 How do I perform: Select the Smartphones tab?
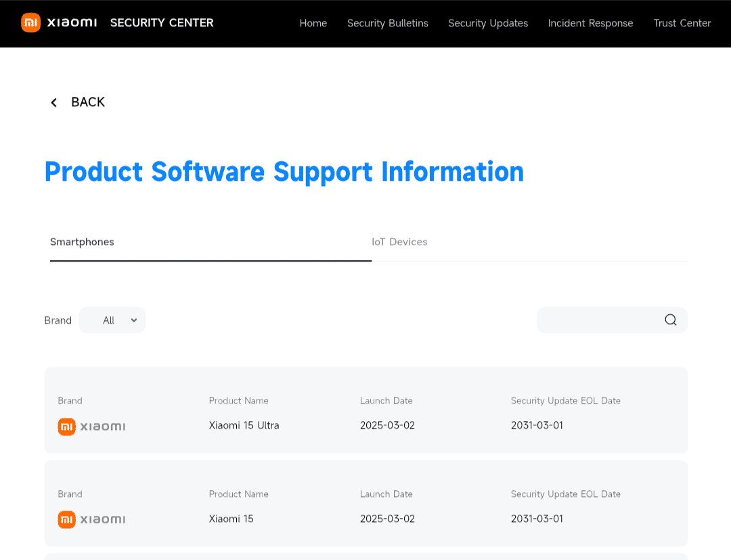coord(82,242)
